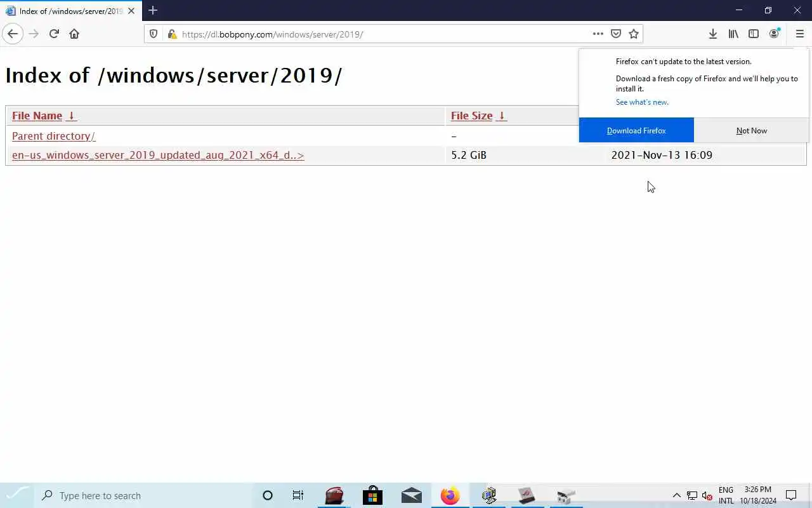The width and height of the screenshot is (812, 508).
Task: Open the tracking protection shield
Action: (x=154, y=34)
